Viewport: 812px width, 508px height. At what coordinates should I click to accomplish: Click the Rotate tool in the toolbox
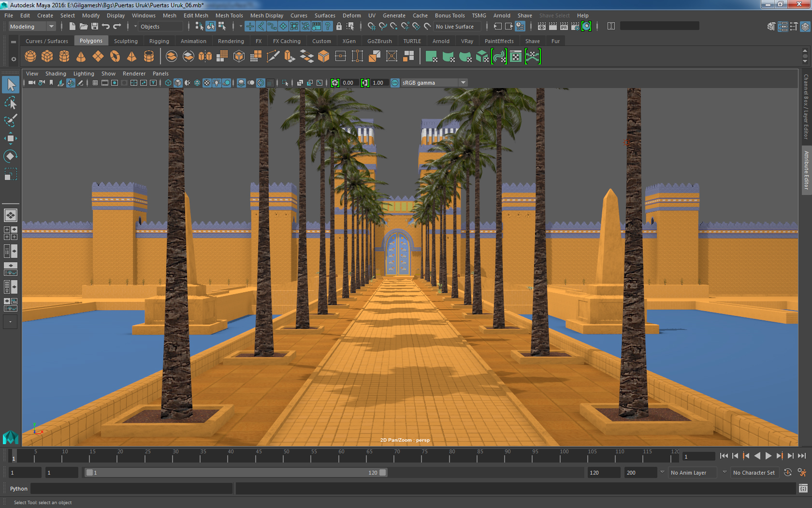click(x=10, y=156)
